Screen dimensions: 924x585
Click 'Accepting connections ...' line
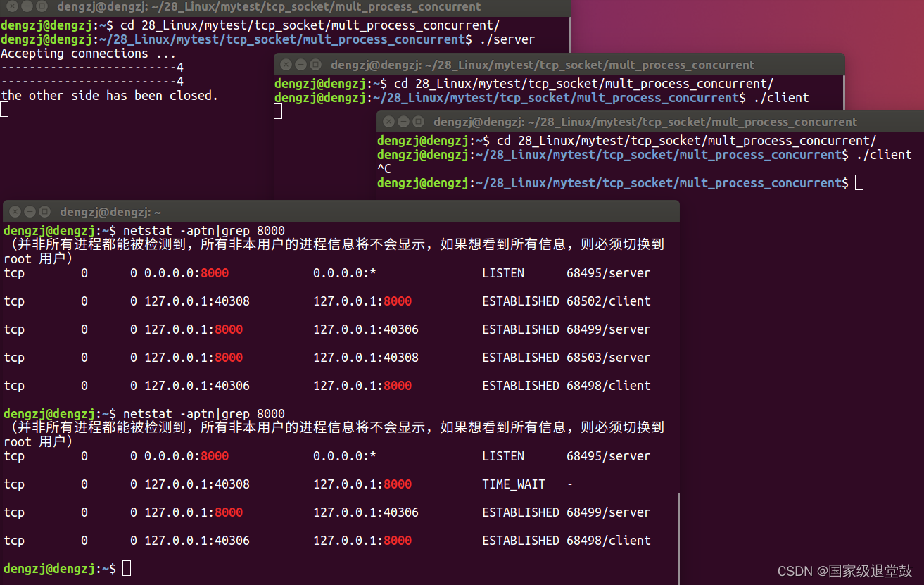click(x=88, y=54)
